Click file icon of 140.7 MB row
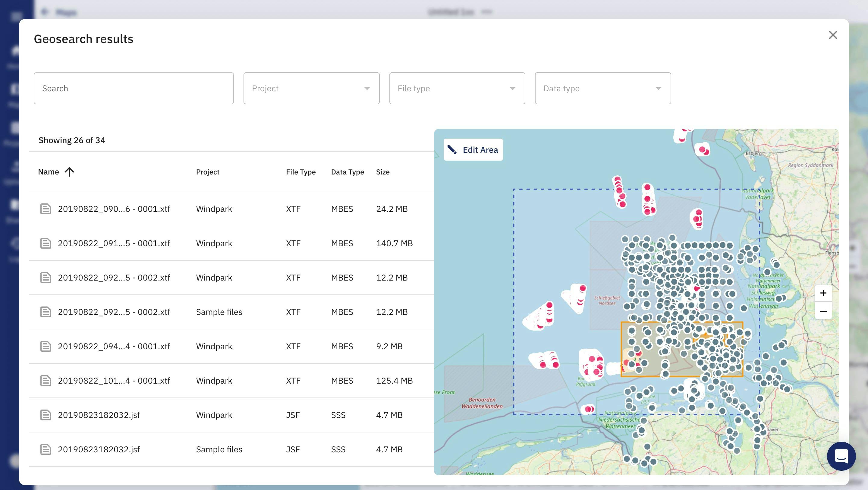Image resolution: width=868 pixels, height=490 pixels. point(46,243)
